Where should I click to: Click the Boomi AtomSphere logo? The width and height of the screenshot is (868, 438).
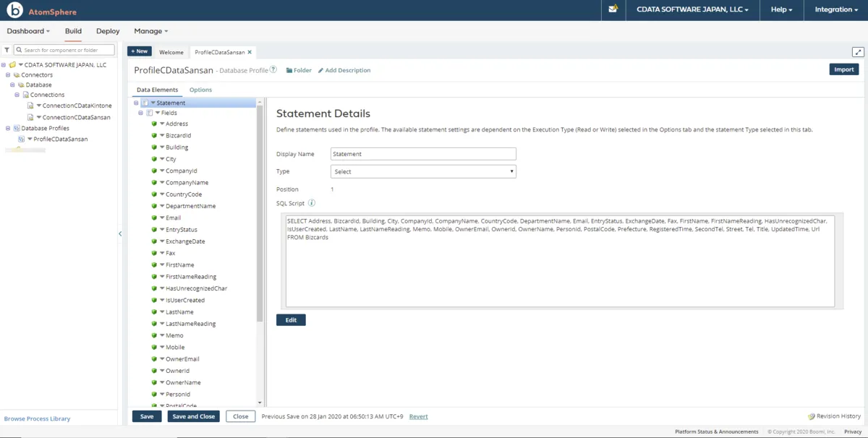pyautogui.click(x=14, y=11)
